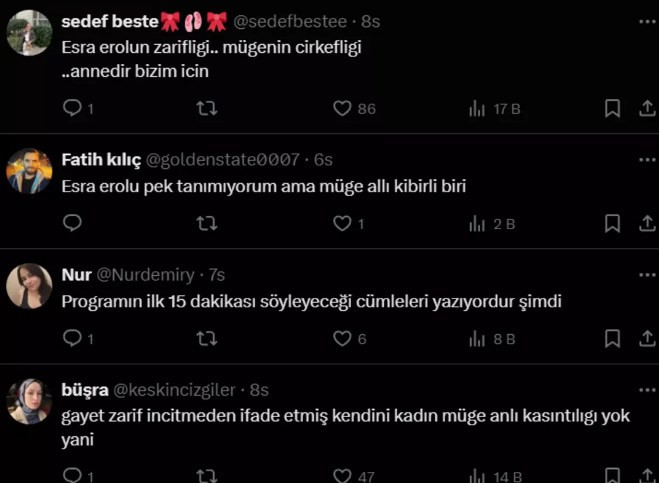Retweet Fatih kılıç's tweet

pyautogui.click(x=207, y=223)
